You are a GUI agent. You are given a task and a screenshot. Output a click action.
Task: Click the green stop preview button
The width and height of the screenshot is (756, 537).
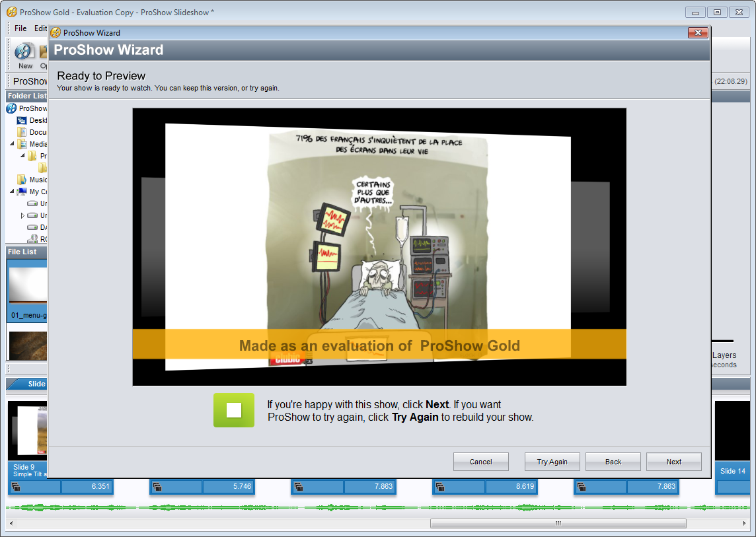coord(234,410)
